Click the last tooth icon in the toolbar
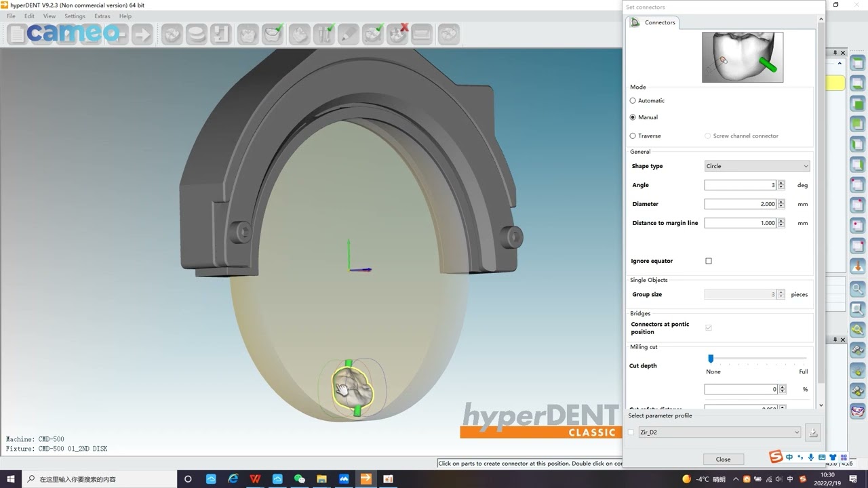 449,34
